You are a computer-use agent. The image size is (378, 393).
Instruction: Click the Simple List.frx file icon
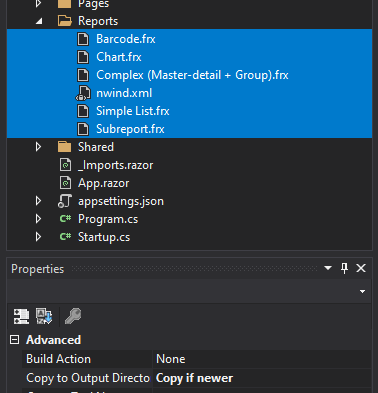coord(83,111)
